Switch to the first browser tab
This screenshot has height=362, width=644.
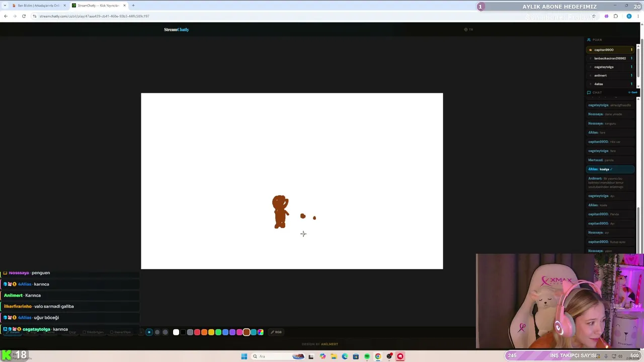(x=39, y=6)
